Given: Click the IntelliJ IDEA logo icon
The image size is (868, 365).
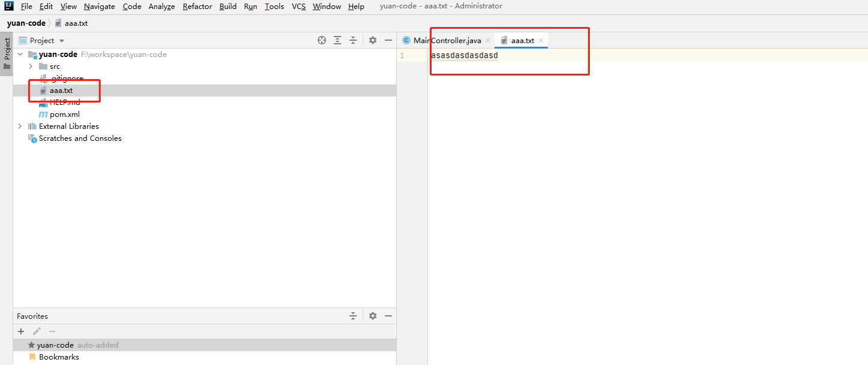Looking at the screenshot, I should coord(9,7).
